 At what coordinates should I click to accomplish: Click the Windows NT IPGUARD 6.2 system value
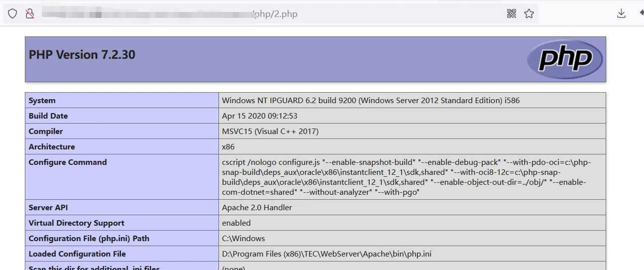coord(371,100)
